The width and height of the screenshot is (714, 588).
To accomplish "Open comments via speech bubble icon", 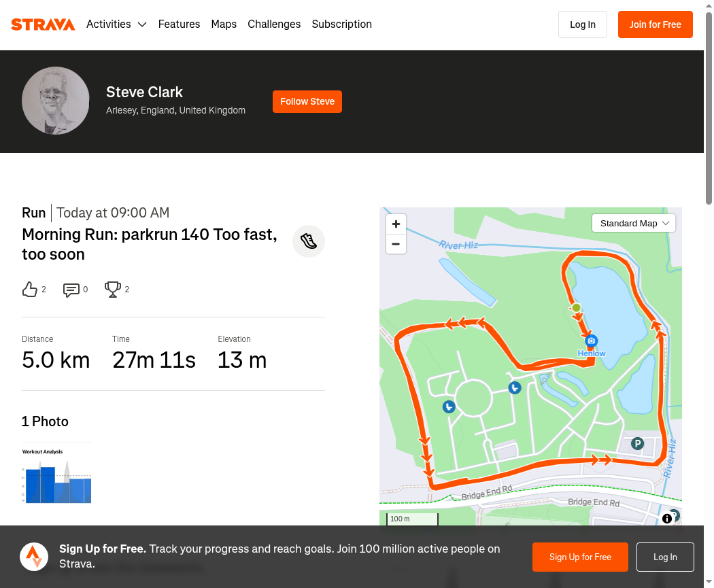I will (71, 290).
